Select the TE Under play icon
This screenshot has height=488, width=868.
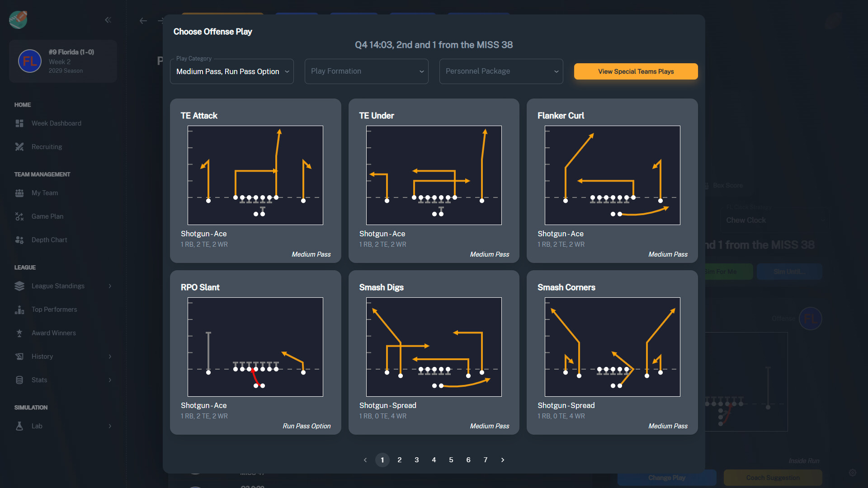(x=434, y=175)
